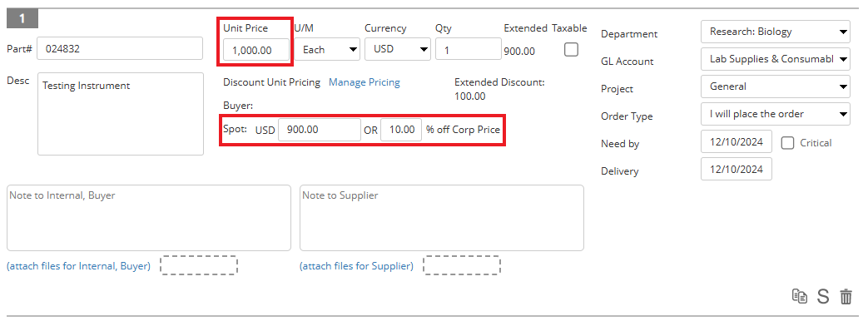
Task: Delete line item with trash icon
Action: pyautogui.click(x=846, y=297)
